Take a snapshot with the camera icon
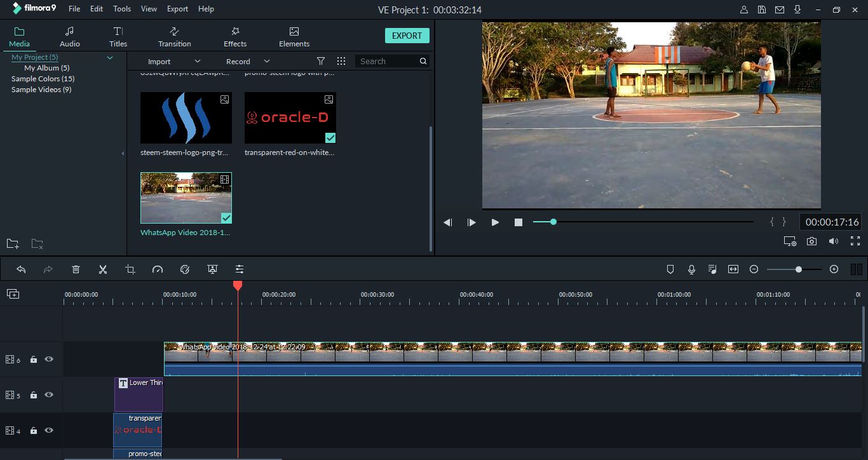 pyautogui.click(x=811, y=241)
